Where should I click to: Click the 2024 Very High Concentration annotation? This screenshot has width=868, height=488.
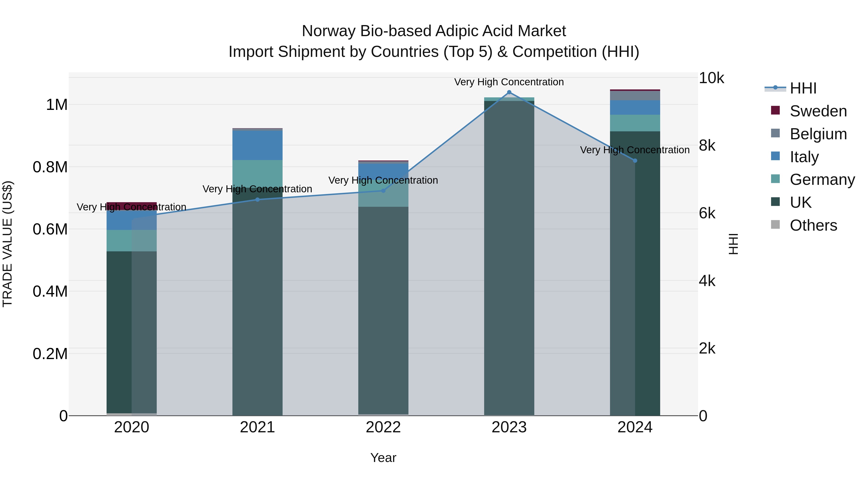point(635,150)
